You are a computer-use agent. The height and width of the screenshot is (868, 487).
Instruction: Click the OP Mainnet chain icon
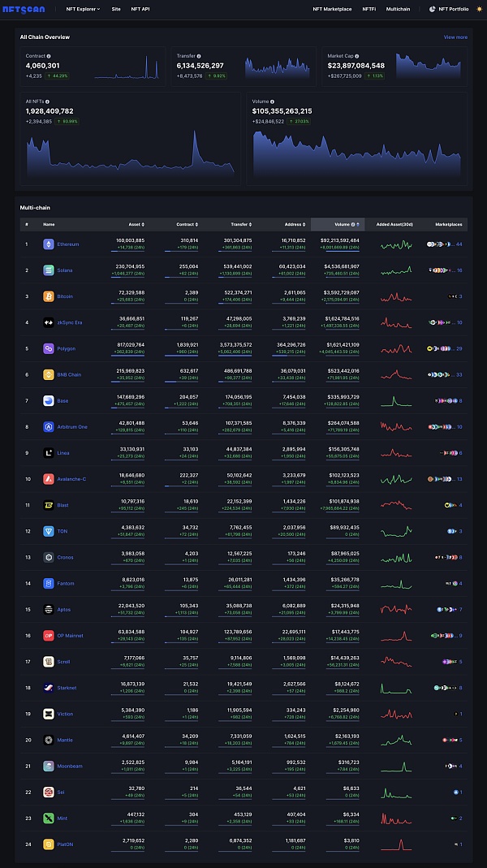(49, 636)
